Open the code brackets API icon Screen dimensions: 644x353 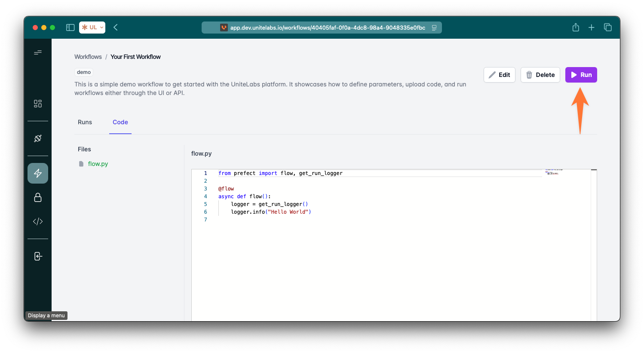click(38, 221)
